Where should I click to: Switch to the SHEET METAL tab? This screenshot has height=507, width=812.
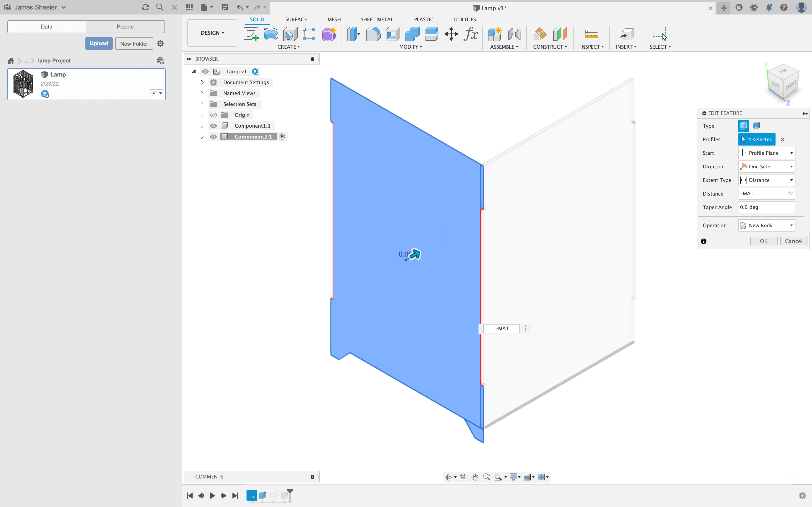[377, 19]
